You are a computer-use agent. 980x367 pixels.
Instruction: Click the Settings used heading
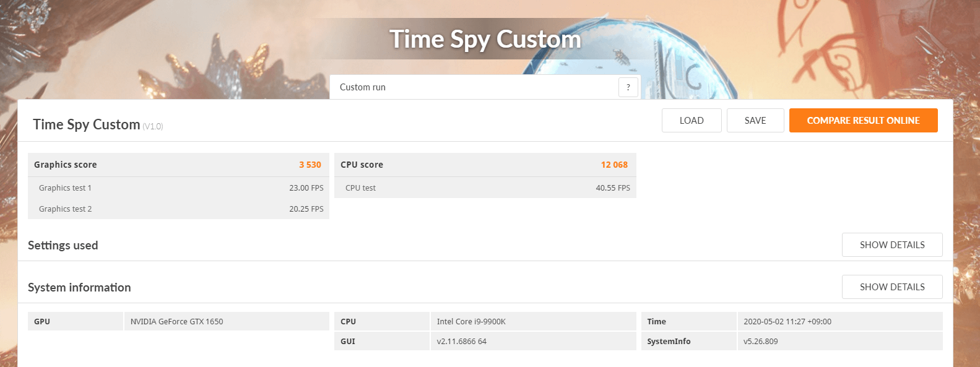click(x=63, y=245)
